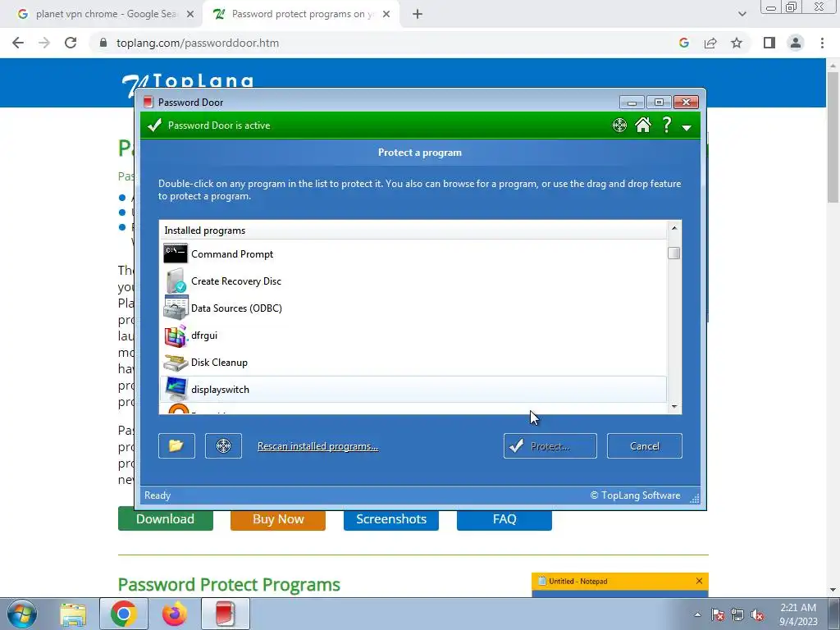The width and height of the screenshot is (840, 630).
Task: Click the Data Sources toolbox icon
Action: 176,308
